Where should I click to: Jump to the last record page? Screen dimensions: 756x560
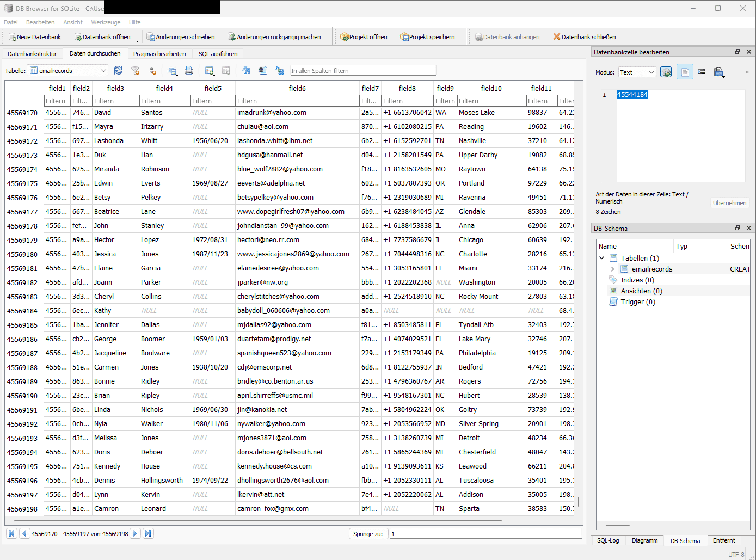148,534
